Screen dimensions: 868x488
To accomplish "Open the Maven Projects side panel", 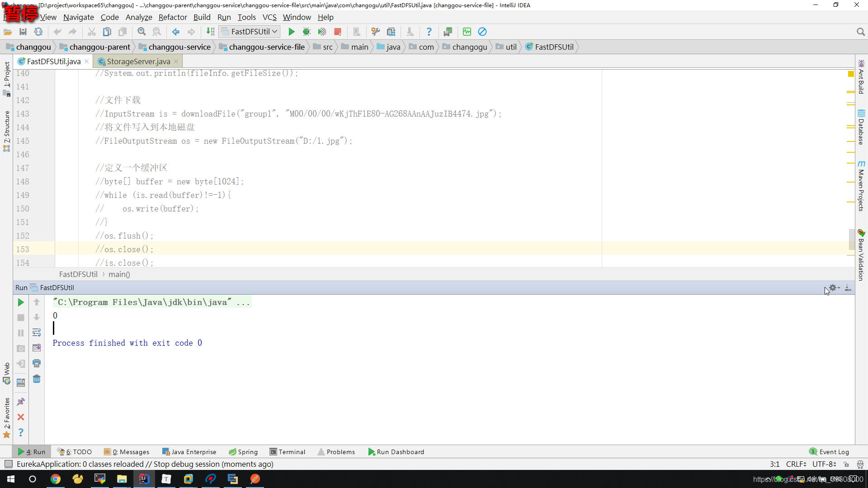I will click(x=861, y=186).
